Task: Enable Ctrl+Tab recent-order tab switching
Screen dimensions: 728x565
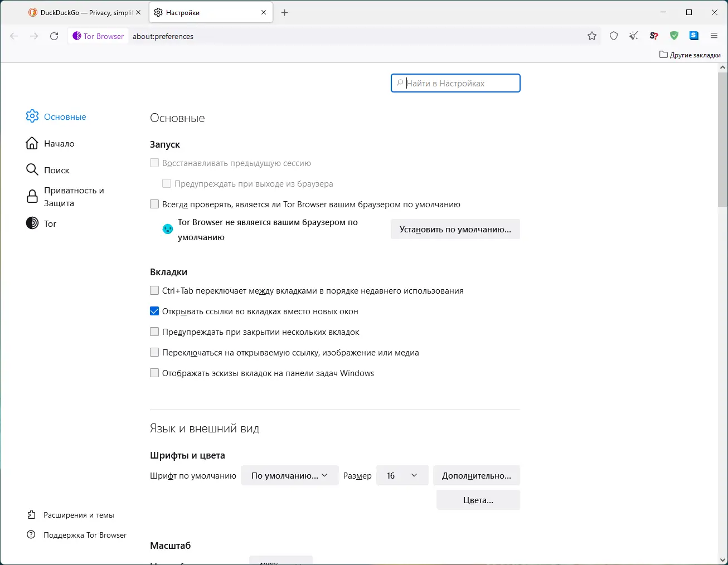Action: click(x=154, y=291)
